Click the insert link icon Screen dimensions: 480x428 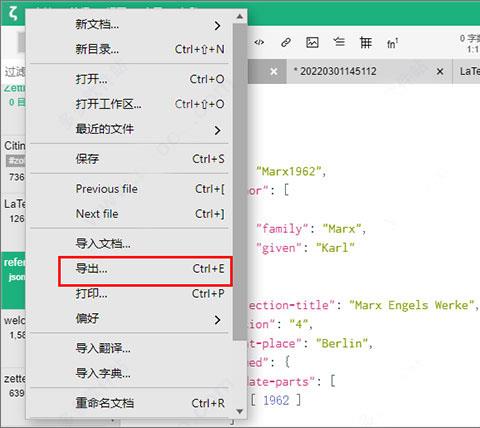[x=286, y=42]
